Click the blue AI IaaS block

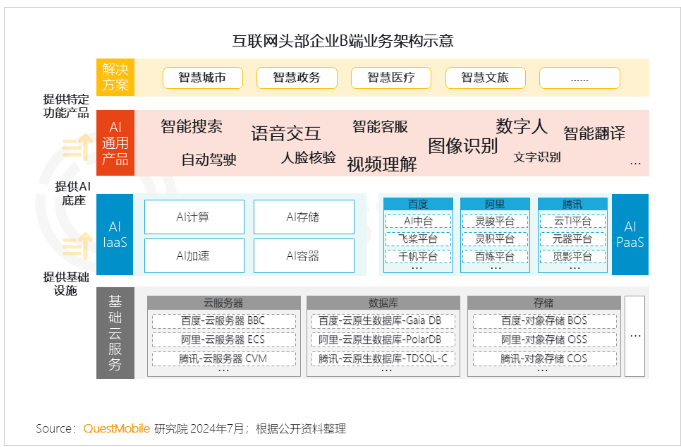click(x=114, y=234)
